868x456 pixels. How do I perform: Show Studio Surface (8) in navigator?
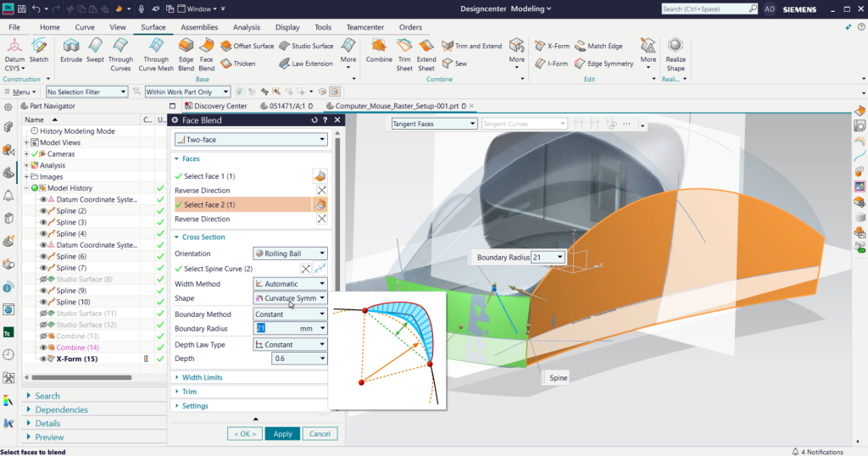(43, 279)
